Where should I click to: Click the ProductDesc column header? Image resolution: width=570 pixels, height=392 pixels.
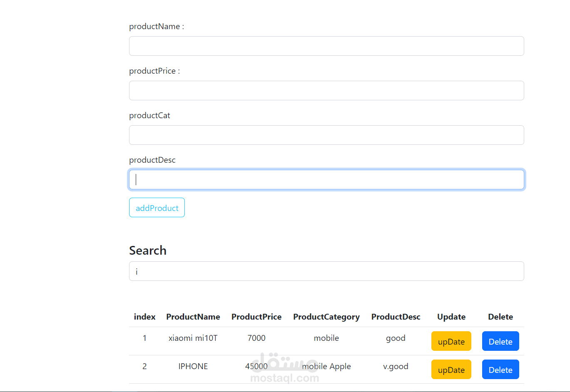396,317
